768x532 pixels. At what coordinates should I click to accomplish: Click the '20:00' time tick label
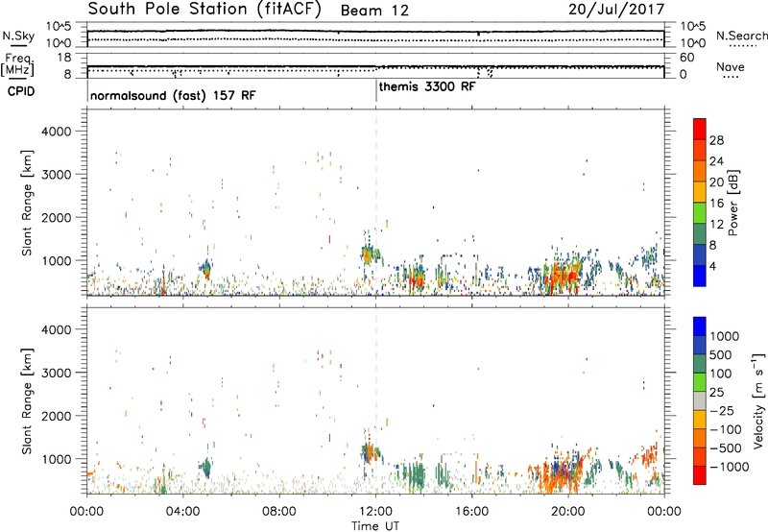point(568,512)
